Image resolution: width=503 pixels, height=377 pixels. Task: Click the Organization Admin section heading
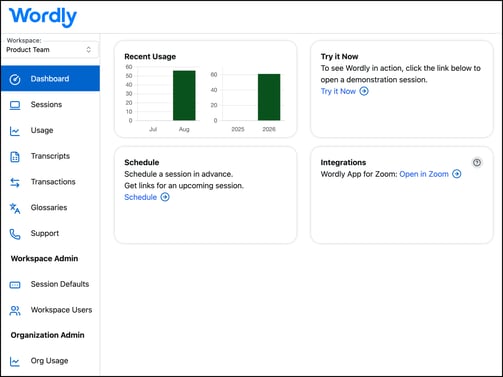(x=47, y=335)
